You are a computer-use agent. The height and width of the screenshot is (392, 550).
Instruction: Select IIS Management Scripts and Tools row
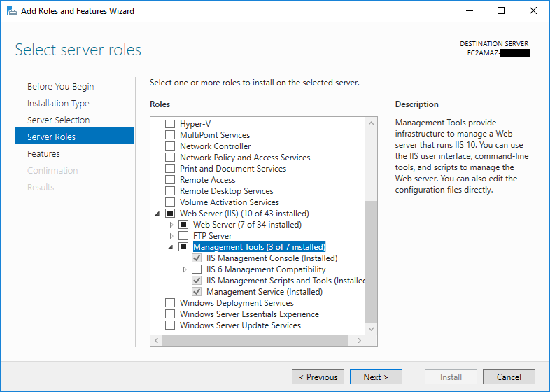pos(286,281)
